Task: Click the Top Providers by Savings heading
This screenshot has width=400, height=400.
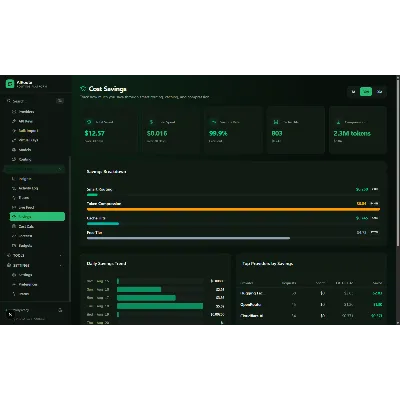Action: [268, 264]
